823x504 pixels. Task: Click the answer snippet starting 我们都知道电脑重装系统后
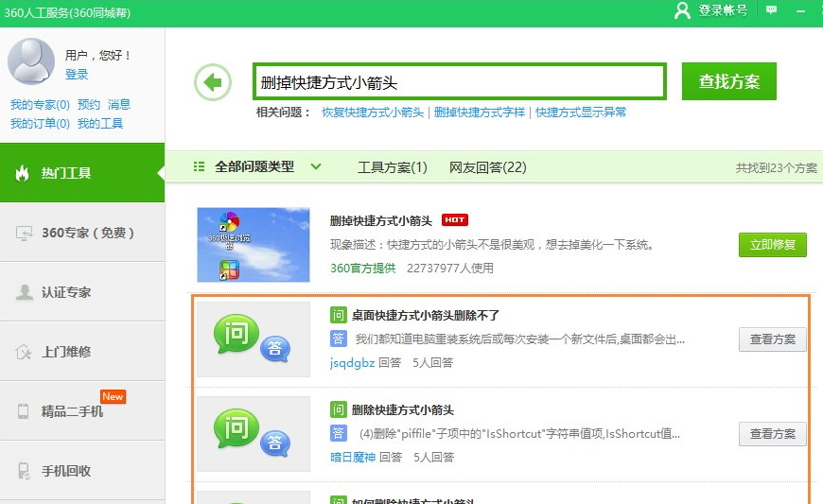click(x=520, y=339)
